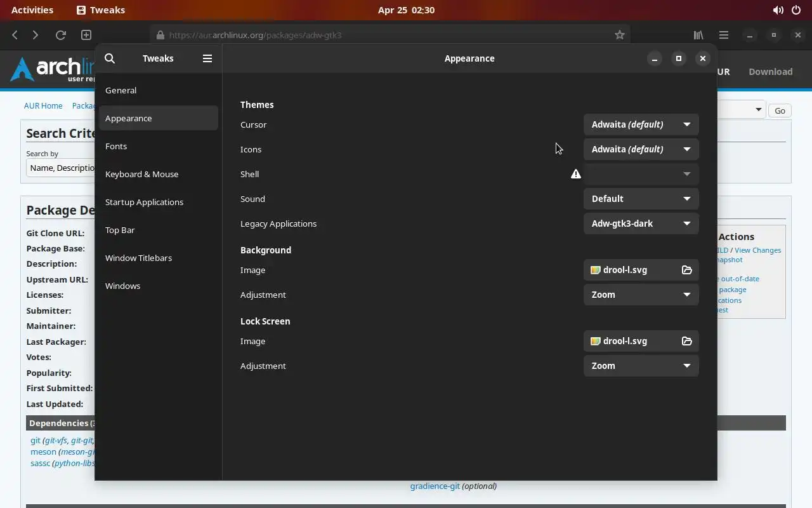The image size is (812, 508).
Task: Open the browser application menu
Action: coord(723,35)
